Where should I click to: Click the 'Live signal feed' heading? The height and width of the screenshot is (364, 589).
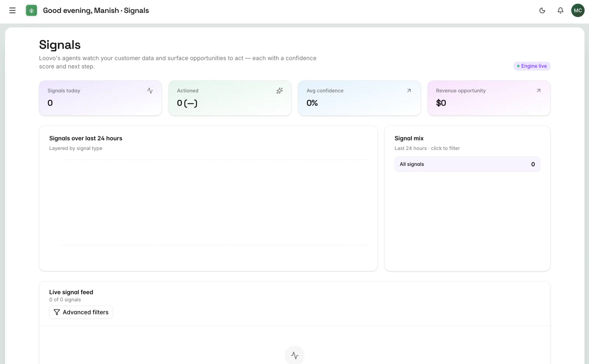click(71, 292)
